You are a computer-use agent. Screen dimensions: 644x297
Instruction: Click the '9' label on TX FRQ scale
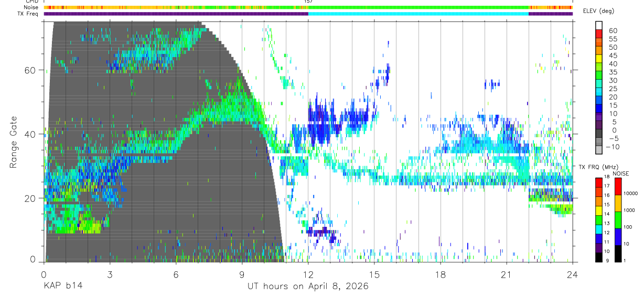click(606, 260)
